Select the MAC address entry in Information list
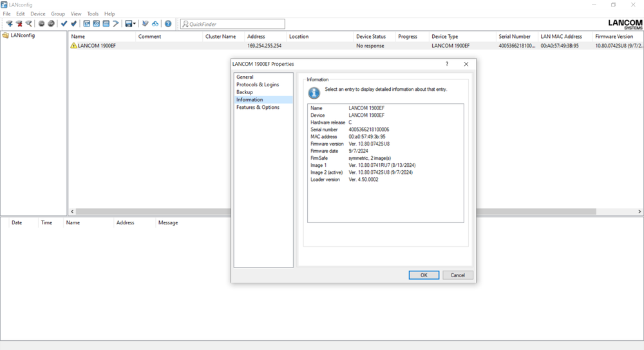 pos(386,137)
